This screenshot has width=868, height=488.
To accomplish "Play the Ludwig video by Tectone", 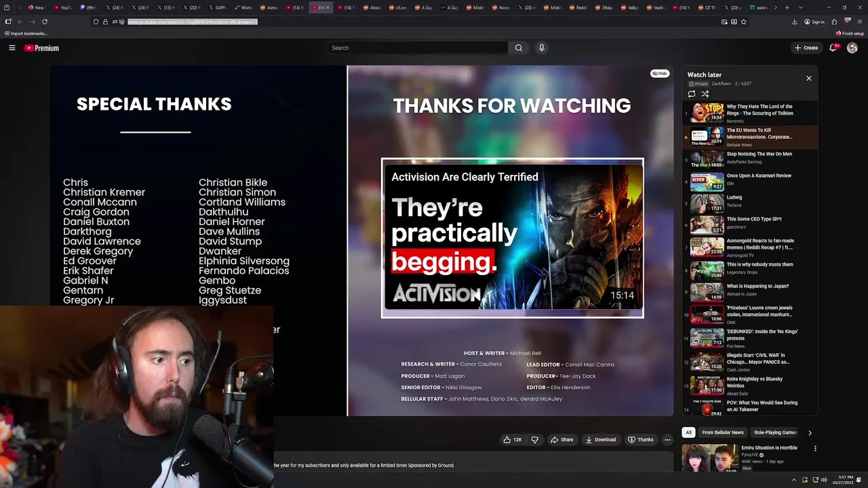I will click(751, 203).
